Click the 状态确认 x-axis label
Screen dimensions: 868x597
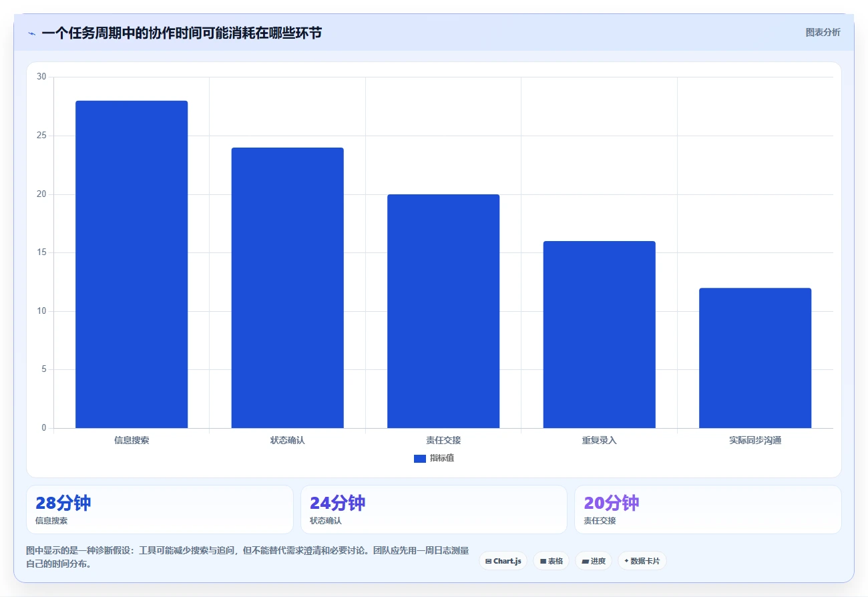(288, 441)
